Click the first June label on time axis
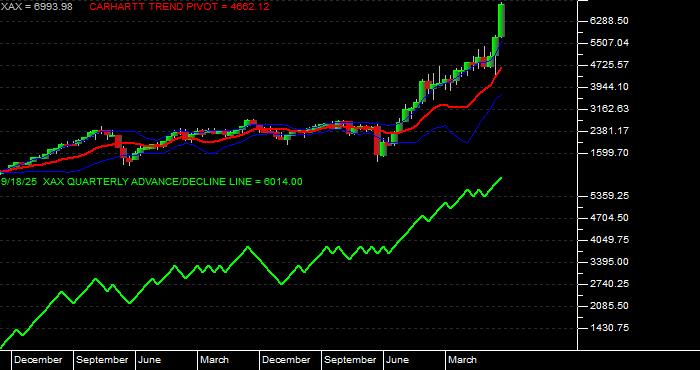Screen dimensions: 700x370 coord(150,360)
